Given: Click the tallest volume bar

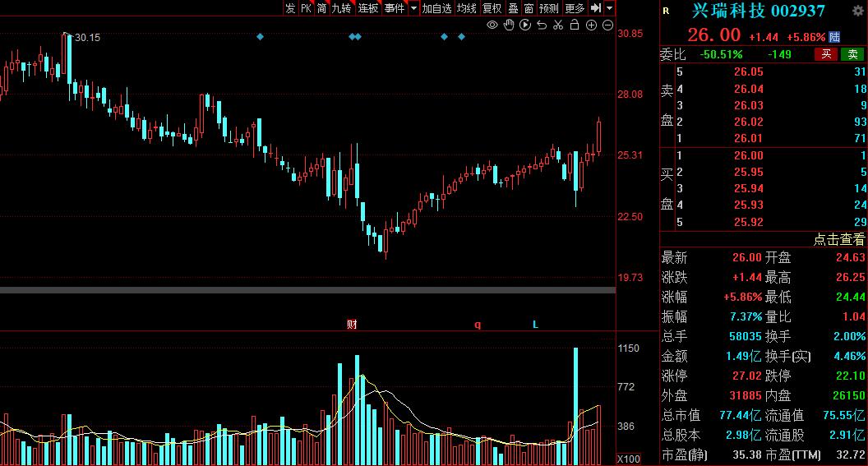Looking at the screenshot, I should (575, 406).
